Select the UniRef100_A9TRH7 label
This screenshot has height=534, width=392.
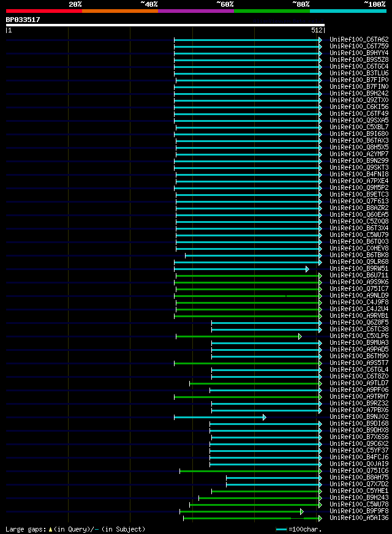pos(359,397)
